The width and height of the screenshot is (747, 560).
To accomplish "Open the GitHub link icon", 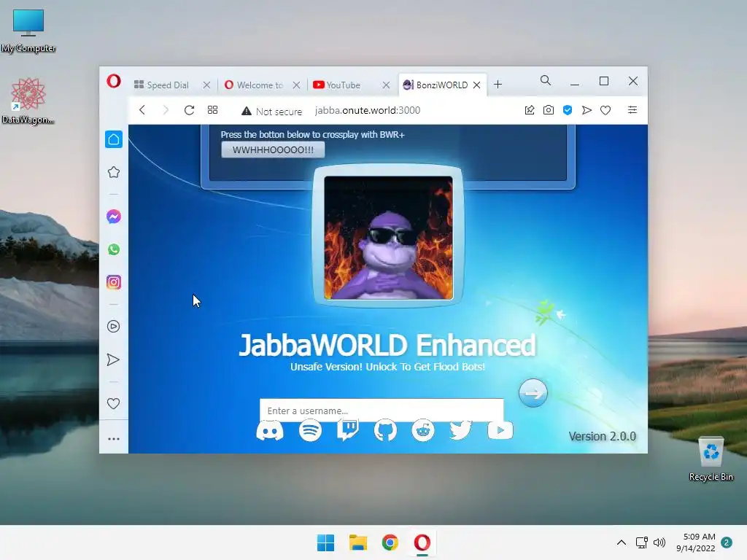I will pyautogui.click(x=385, y=430).
